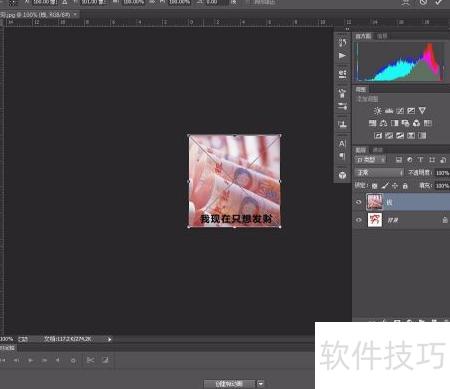Toggle lock position icon
The width and height of the screenshot is (450, 389).
point(395,186)
